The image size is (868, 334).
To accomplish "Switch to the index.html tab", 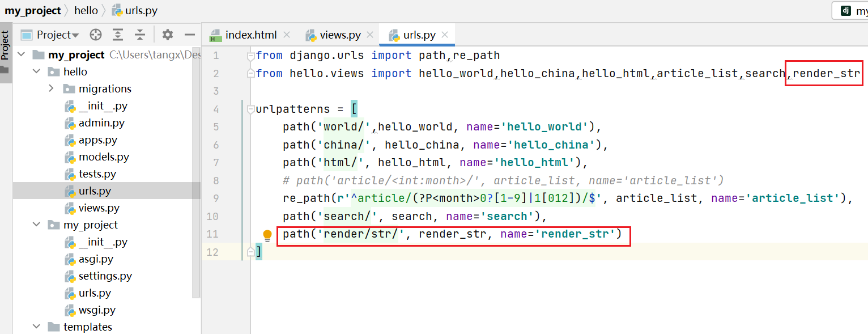I will click(x=251, y=35).
